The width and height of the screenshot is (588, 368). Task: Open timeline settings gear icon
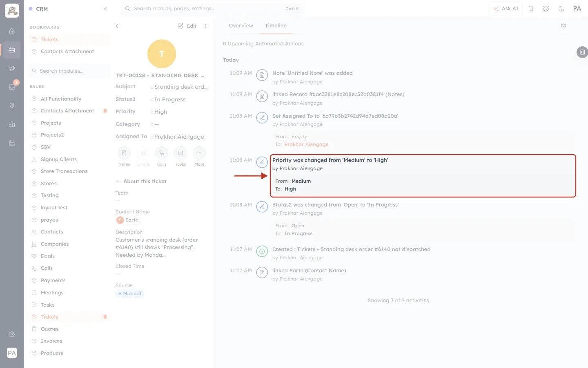point(563,25)
